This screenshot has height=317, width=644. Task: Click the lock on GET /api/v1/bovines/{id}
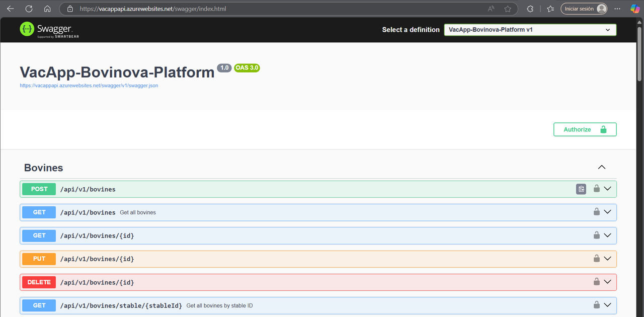click(596, 235)
